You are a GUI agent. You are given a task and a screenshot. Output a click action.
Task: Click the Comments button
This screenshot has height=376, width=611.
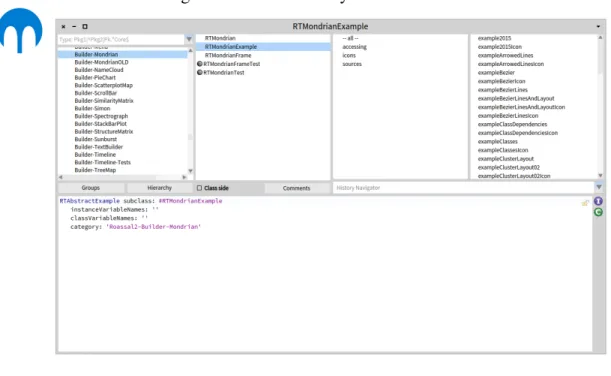coord(297,188)
